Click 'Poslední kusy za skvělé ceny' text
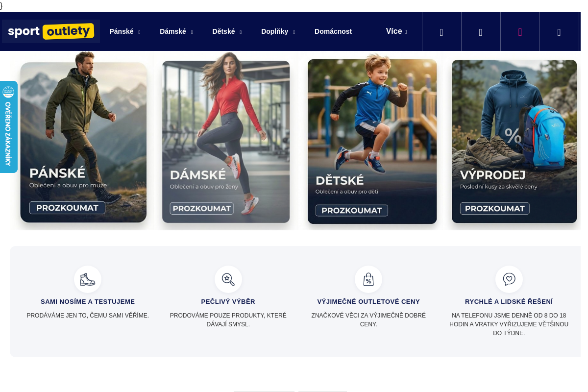The height and width of the screenshot is (392, 588). coord(499,187)
